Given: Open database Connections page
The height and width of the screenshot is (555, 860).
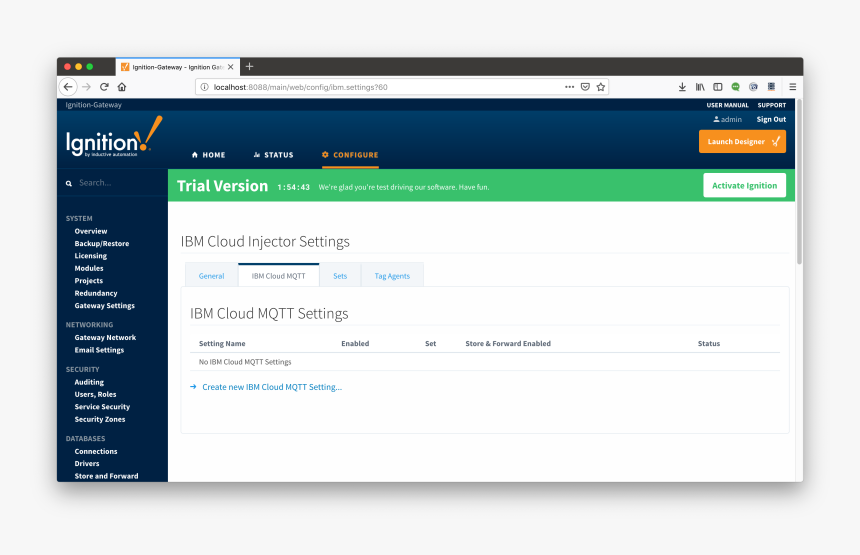Looking at the screenshot, I should click(x=96, y=451).
